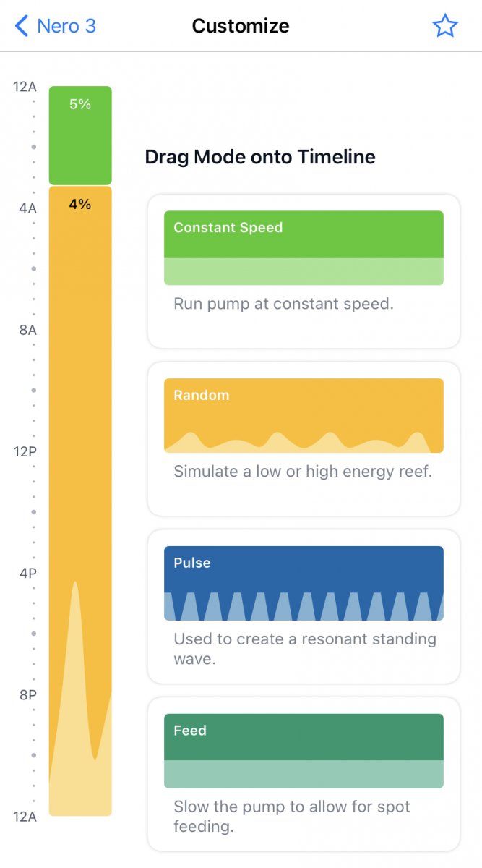Tap the 12P time label

point(25,452)
